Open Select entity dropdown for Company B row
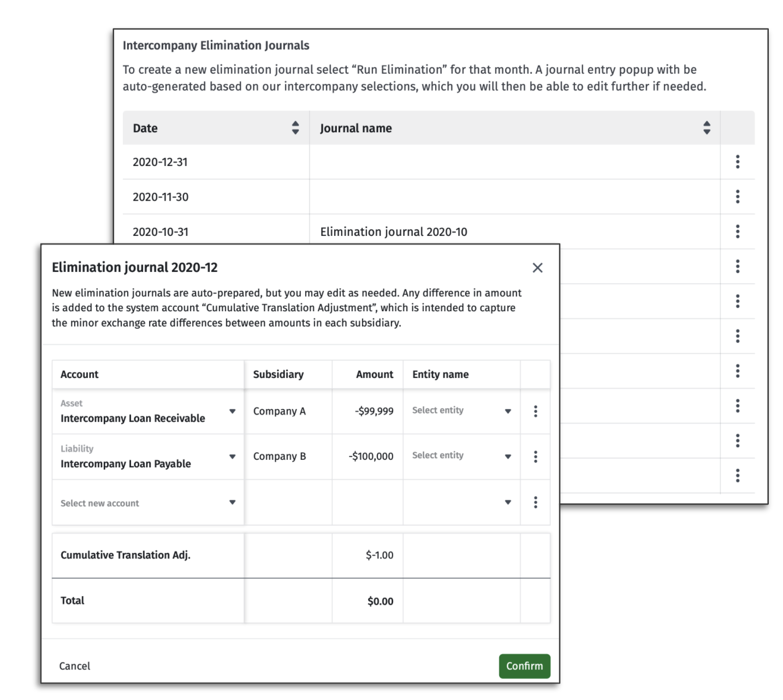Viewport: 783px width, 700px height. click(x=508, y=456)
